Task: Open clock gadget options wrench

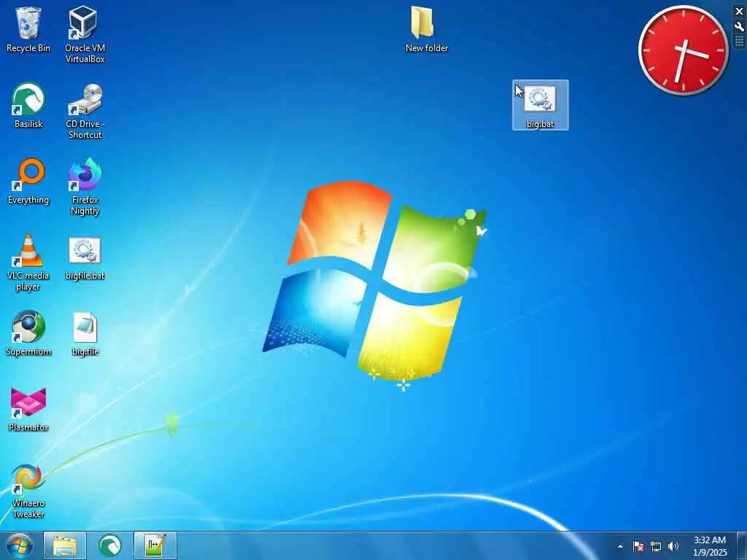Action: (x=740, y=26)
